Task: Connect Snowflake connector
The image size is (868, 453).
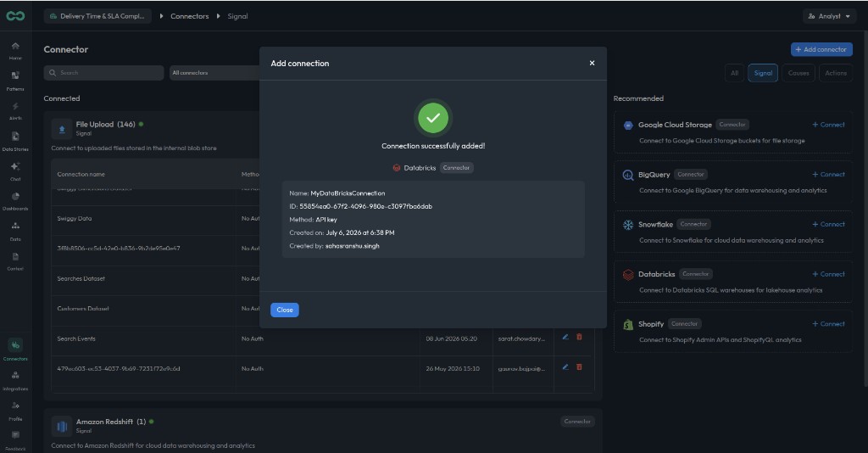Action: coord(828,224)
